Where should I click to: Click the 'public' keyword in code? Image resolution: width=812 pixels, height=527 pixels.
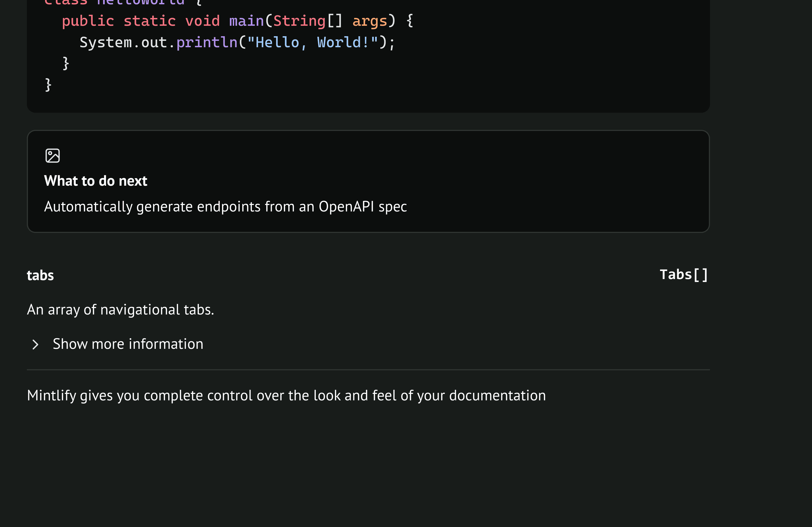pos(88,21)
